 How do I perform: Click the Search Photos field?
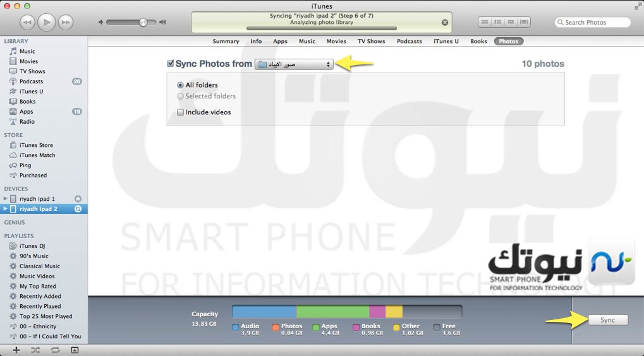tap(593, 22)
